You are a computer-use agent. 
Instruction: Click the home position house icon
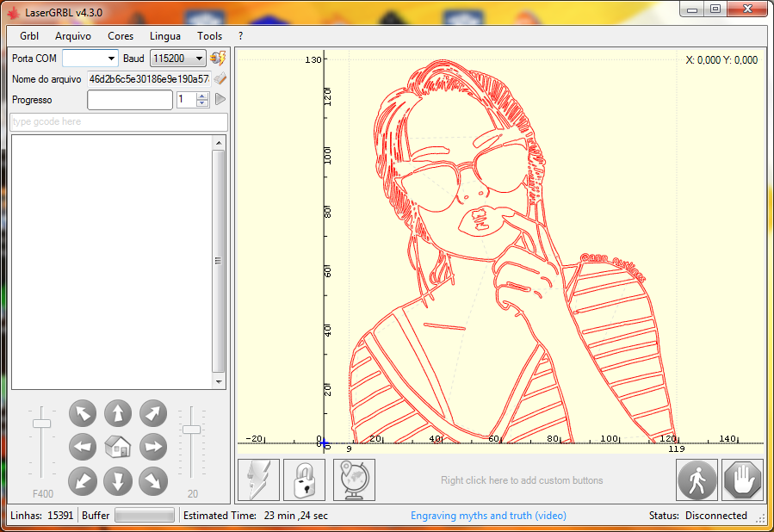point(118,447)
